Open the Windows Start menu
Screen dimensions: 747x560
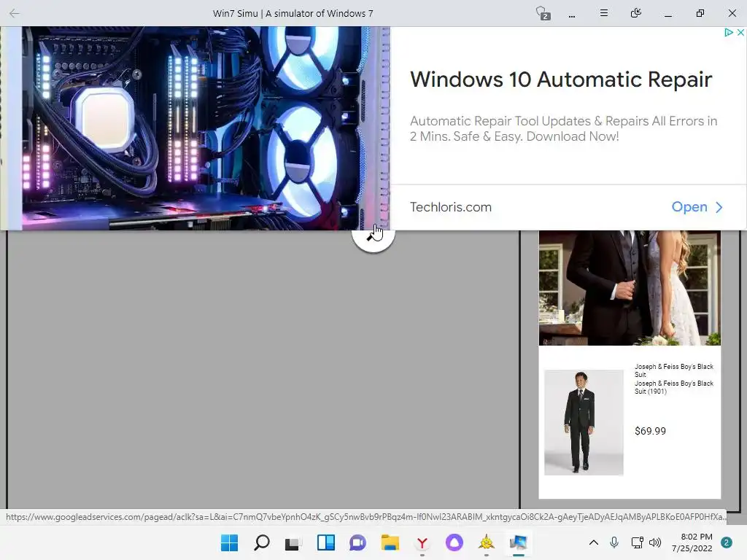coord(229,542)
